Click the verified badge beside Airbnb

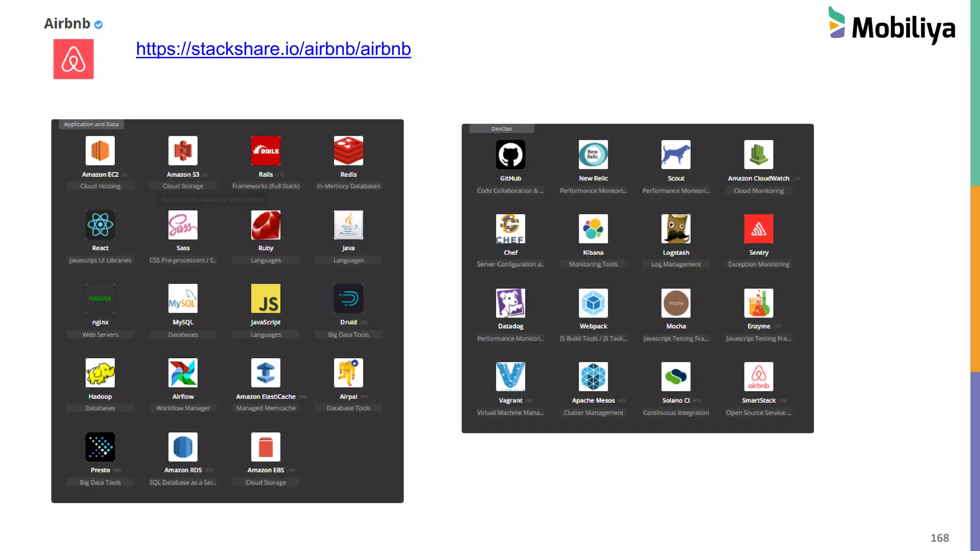99,25
